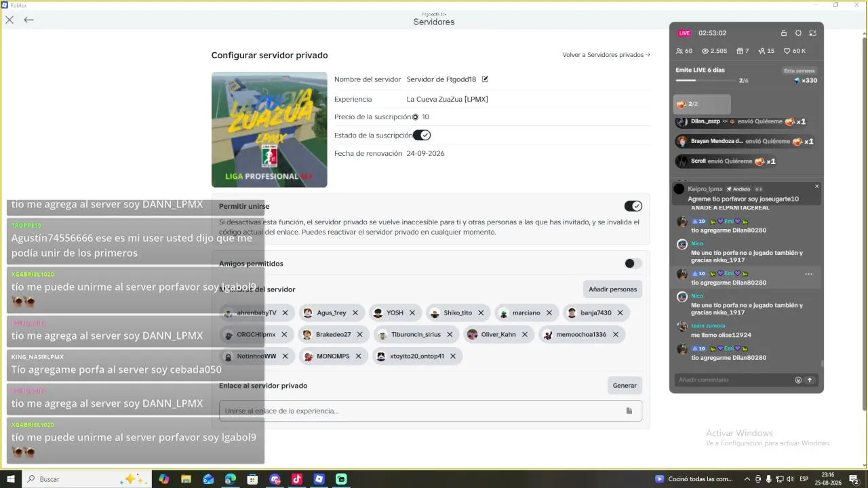The width and height of the screenshot is (868, 488).
Task: Toggle the Amigos permitidos switch
Action: [x=633, y=264]
